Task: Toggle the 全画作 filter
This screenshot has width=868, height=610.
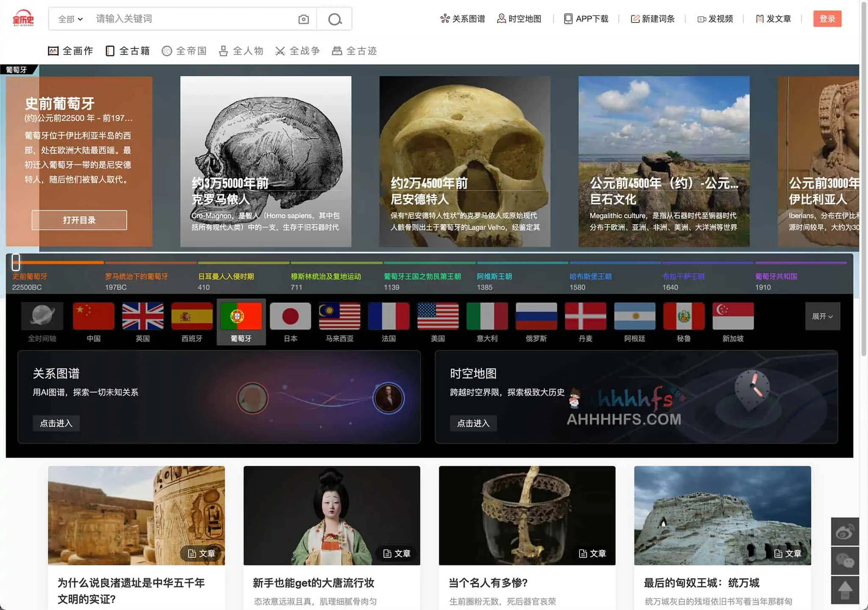Action: (x=70, y=50)
